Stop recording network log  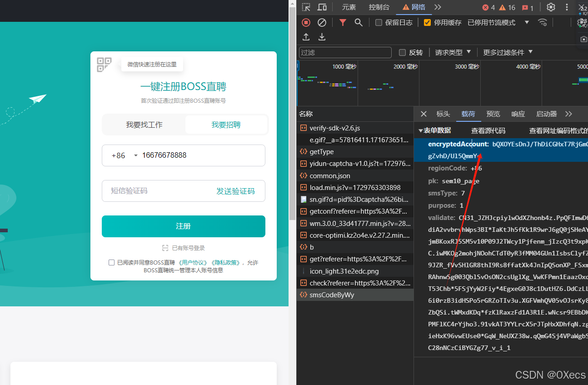[306, 22]
